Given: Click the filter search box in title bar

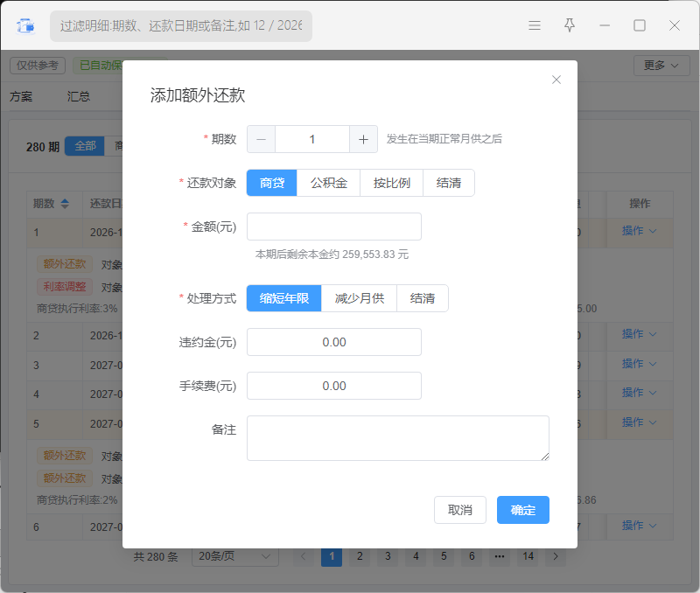Looking at the screenshot, I should click(181, 26).
